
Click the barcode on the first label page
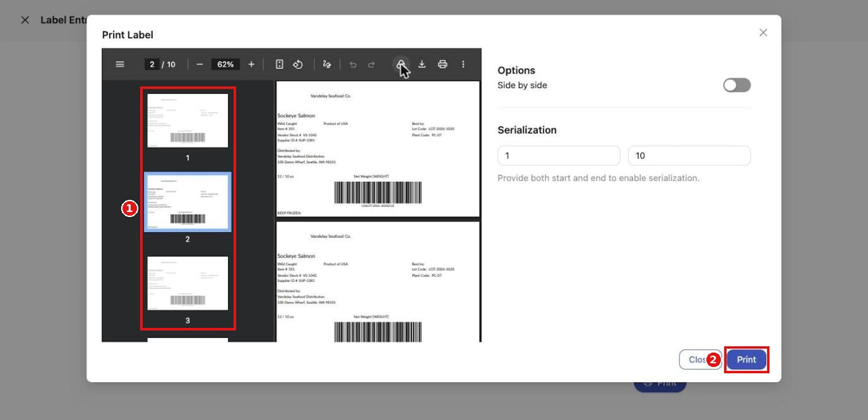click(378, 192)
